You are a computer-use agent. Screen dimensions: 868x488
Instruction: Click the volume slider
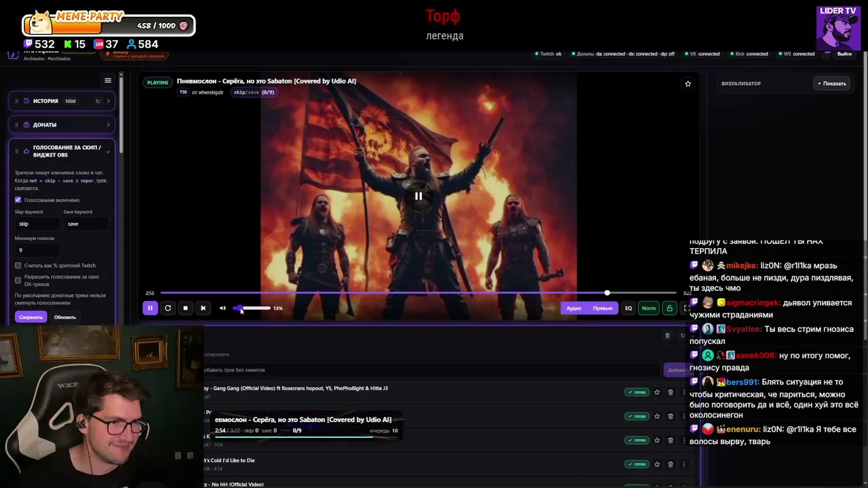[252, 308]
